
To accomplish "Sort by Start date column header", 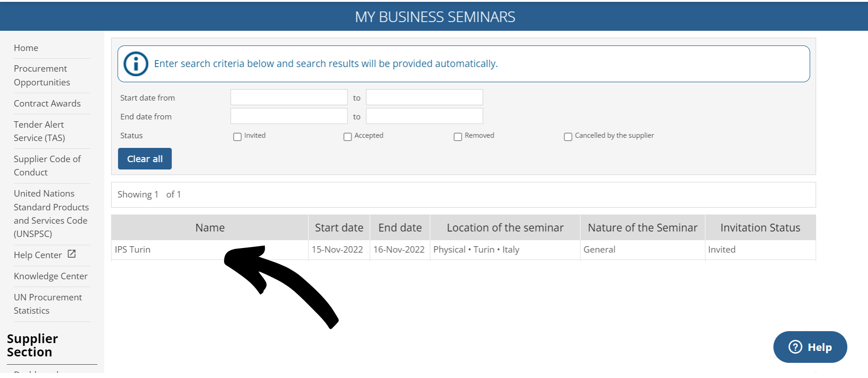I will (x=339, y=227).
